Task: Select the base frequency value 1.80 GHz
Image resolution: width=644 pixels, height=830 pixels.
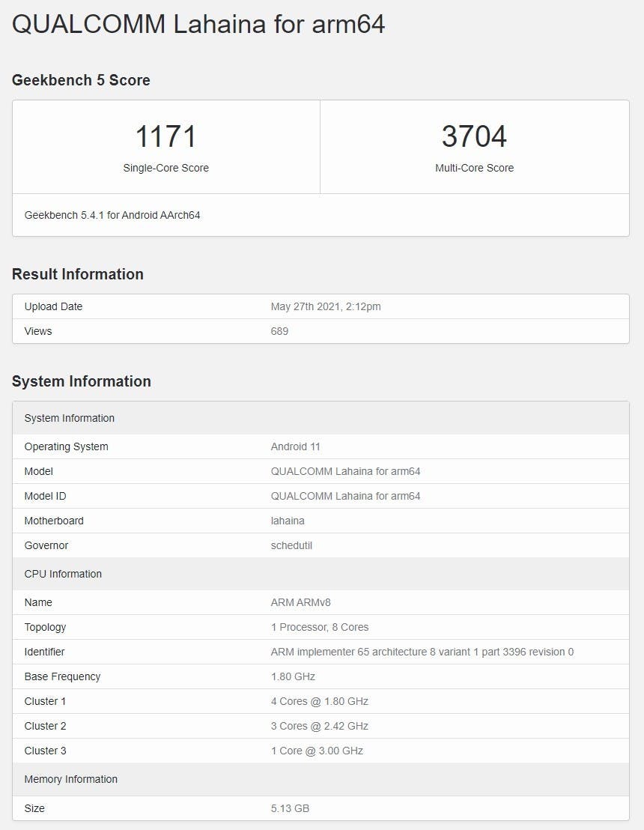Action: click(293, 676)
